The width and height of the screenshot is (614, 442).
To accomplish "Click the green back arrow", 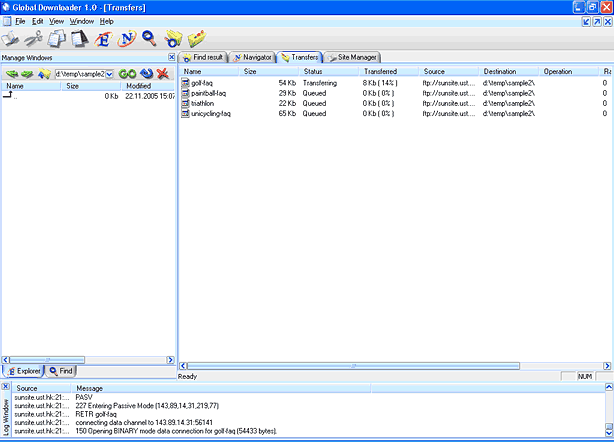I will (12, 74).
